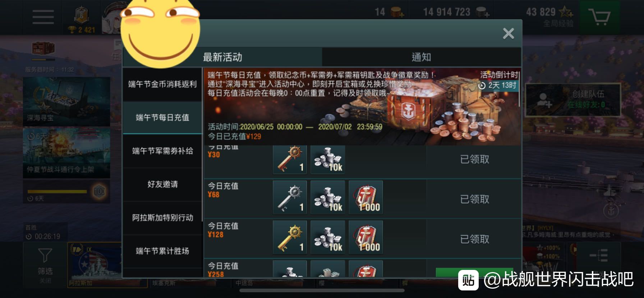The width and height of the screenshot is (644, 298).
Task: Tap the ¥68 tier silver key reward
Action: 290,197
